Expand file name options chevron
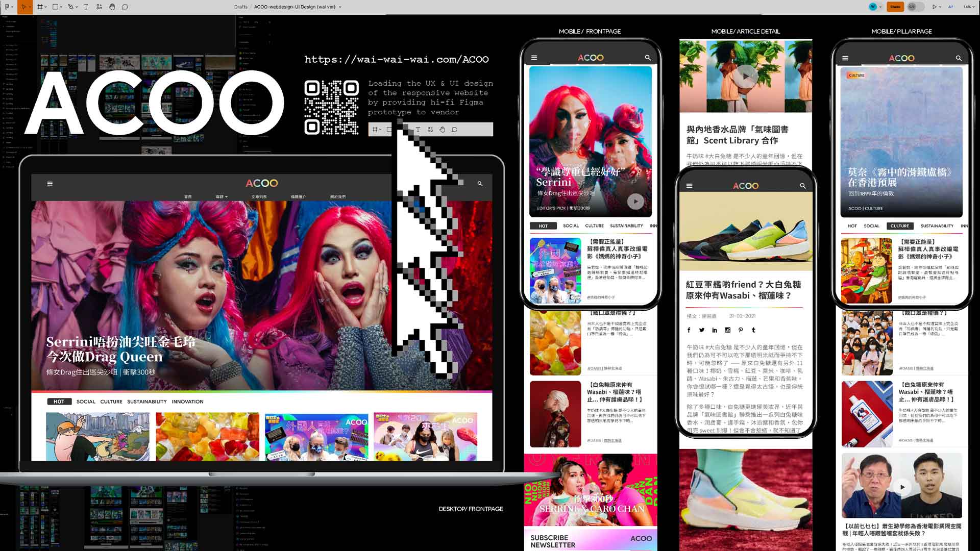 point(340,7)
